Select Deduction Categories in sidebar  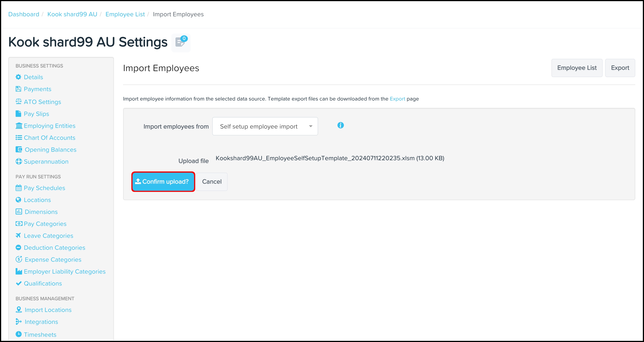point(54,248)
